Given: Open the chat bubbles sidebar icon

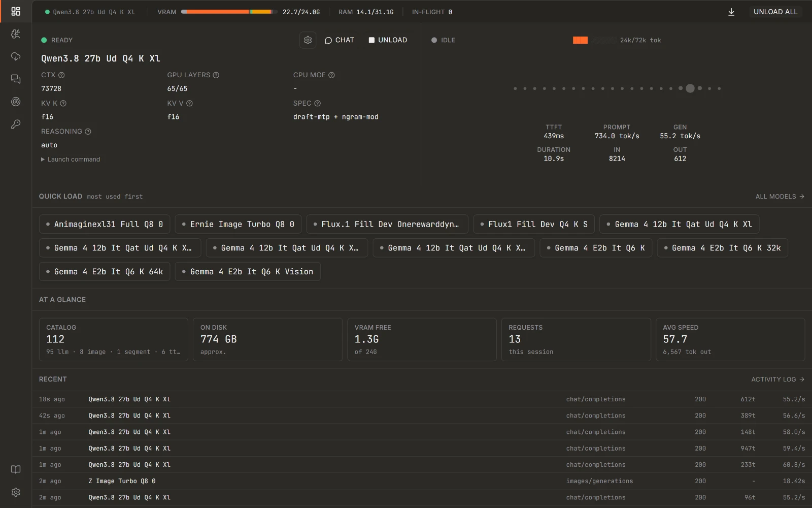Looking at the screenshot, I should click(x=16, y=79).
